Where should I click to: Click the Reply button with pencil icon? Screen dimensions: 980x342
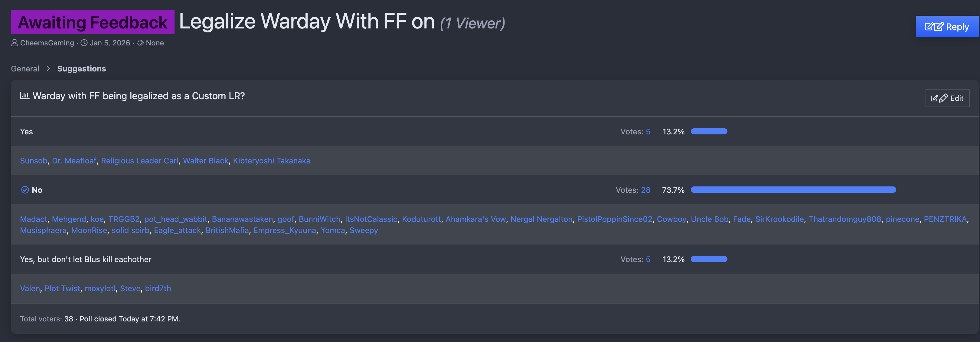[946, 27]
